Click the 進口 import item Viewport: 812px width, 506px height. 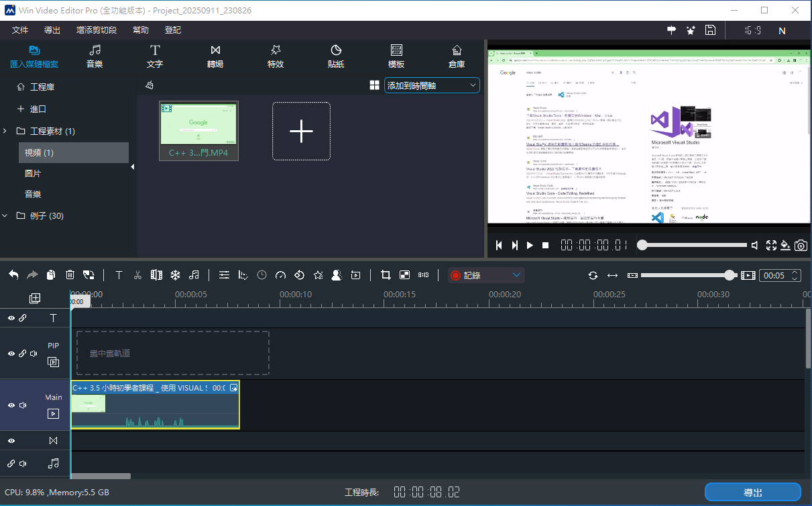point(32,109)
